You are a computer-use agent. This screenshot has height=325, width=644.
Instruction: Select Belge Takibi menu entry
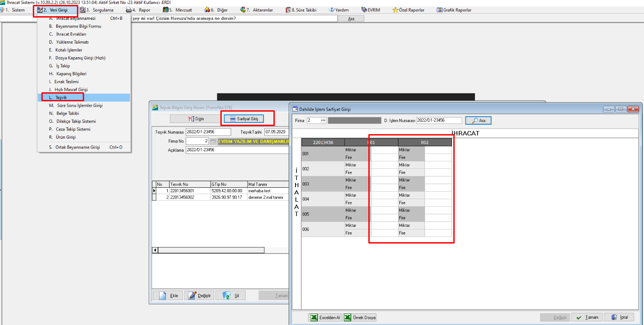pos(84,113)
